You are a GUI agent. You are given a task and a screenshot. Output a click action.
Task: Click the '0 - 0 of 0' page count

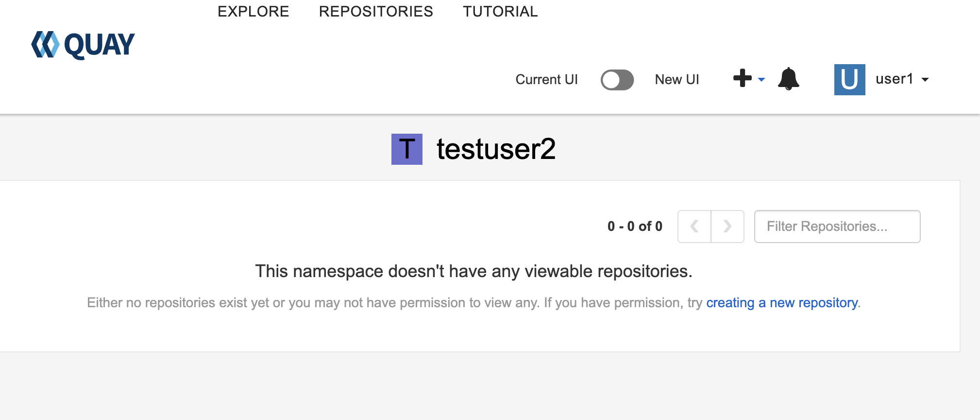pos(635,227)
